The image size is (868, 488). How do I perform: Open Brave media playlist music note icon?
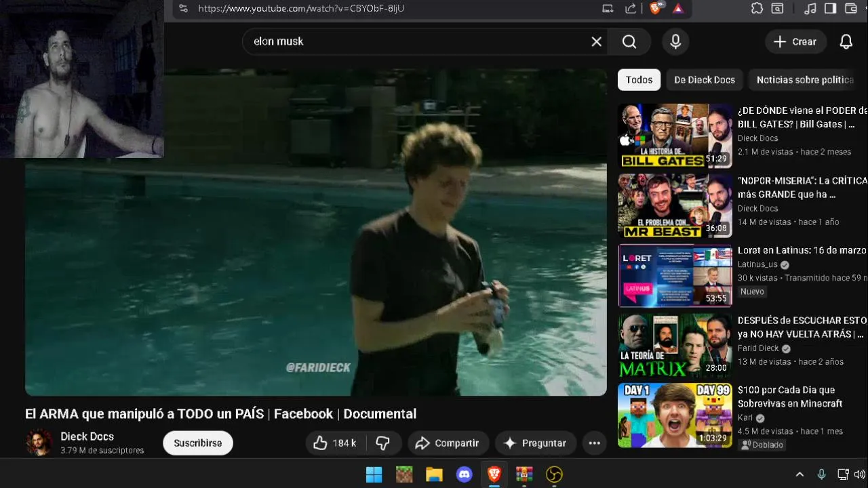(810, 9)
